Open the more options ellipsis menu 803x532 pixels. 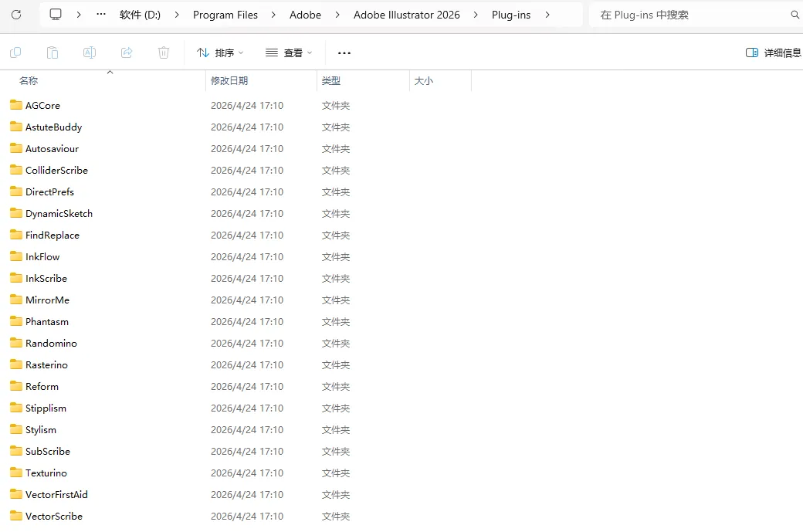click(x=344, y=53)
